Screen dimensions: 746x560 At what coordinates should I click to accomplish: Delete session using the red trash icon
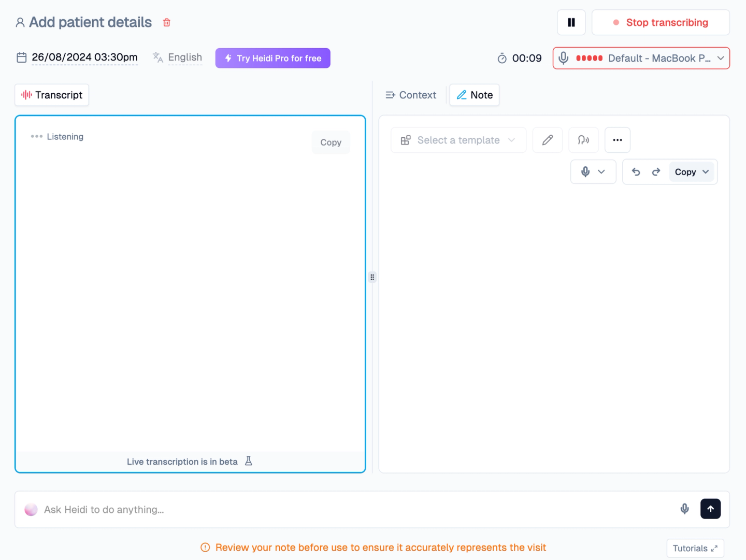pyautogui.click(x=167, y=22)
